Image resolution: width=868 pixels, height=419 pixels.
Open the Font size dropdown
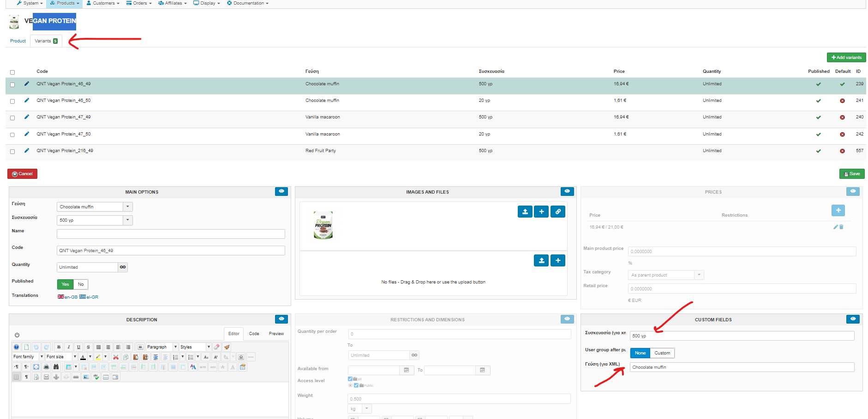61,357
